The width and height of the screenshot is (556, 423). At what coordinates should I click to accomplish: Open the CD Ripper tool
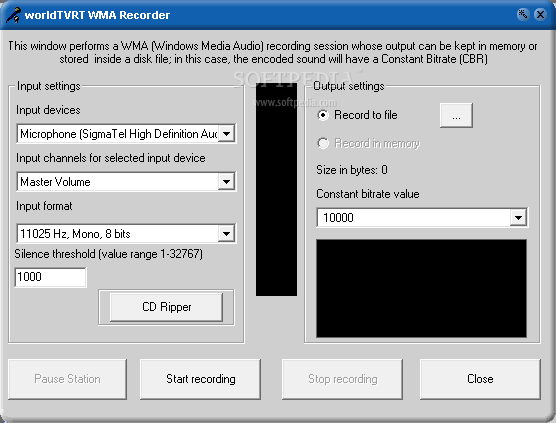[166, 307]
